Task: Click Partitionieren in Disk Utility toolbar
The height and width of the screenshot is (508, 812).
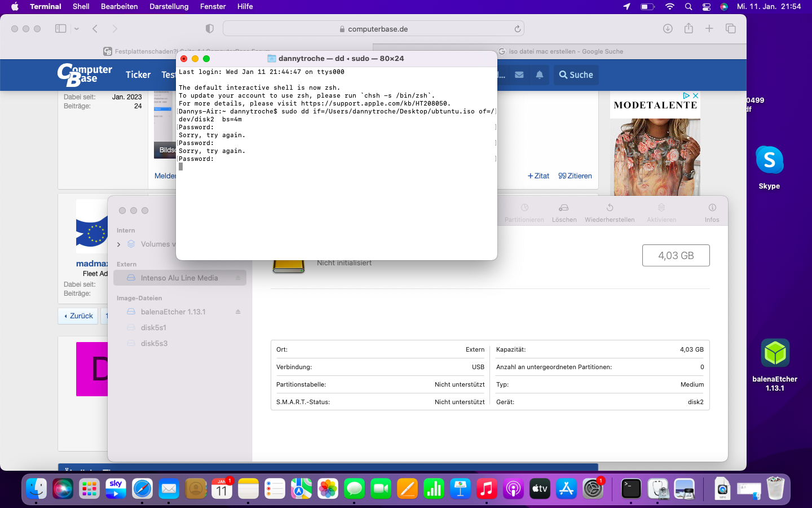Action: pyautogui.click(x=524, y=213)
